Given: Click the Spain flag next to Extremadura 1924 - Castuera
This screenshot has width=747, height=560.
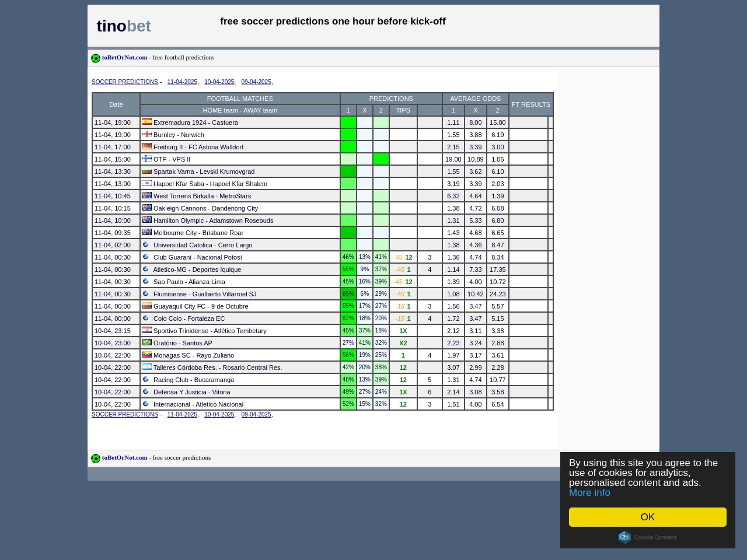Looking at the screenshot, I should click(x=147, y=122).
